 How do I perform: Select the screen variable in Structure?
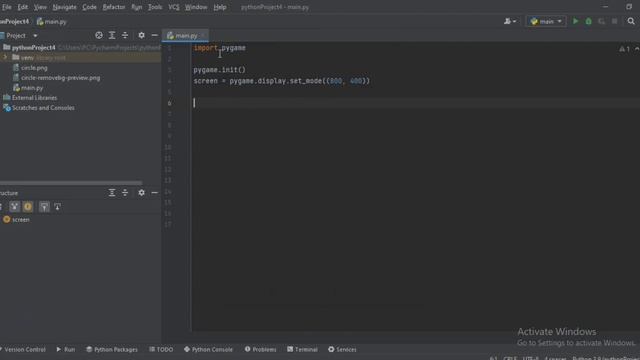point(20,220)
